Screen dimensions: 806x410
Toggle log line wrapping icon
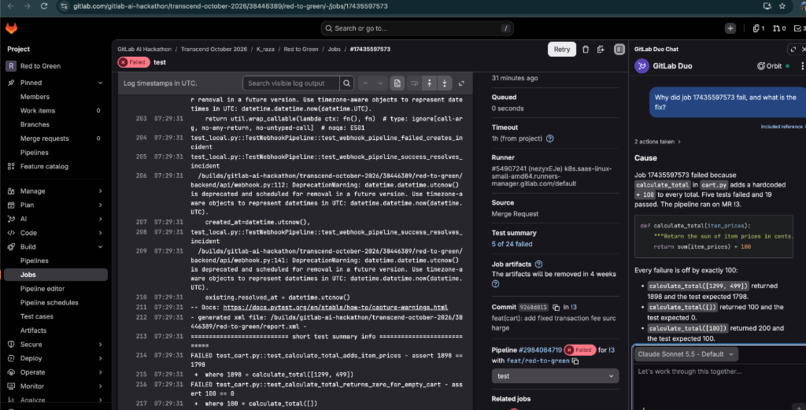click(x=413, y=83)
